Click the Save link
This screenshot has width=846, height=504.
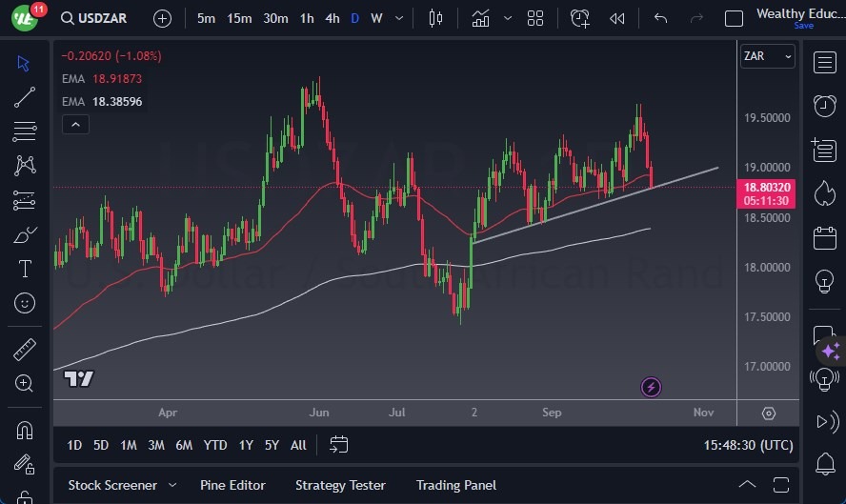click(803, 26)
